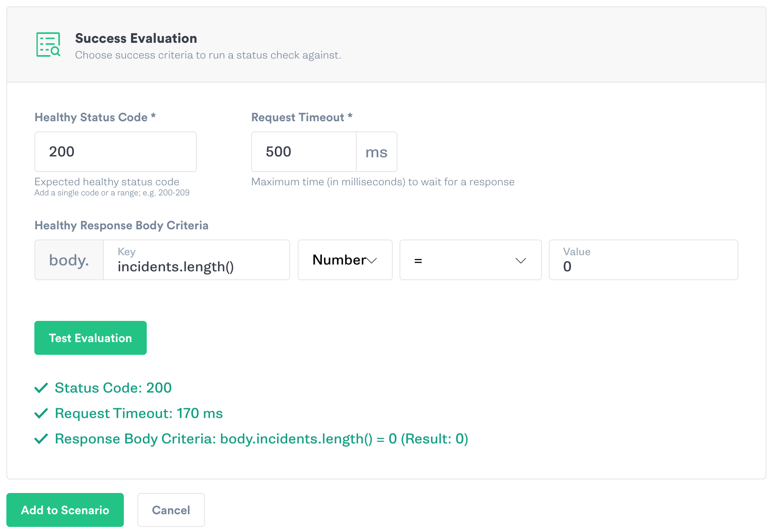Select the 'body.' prefix label
Viewport: 777px width, 532px height.
[69, 260]
